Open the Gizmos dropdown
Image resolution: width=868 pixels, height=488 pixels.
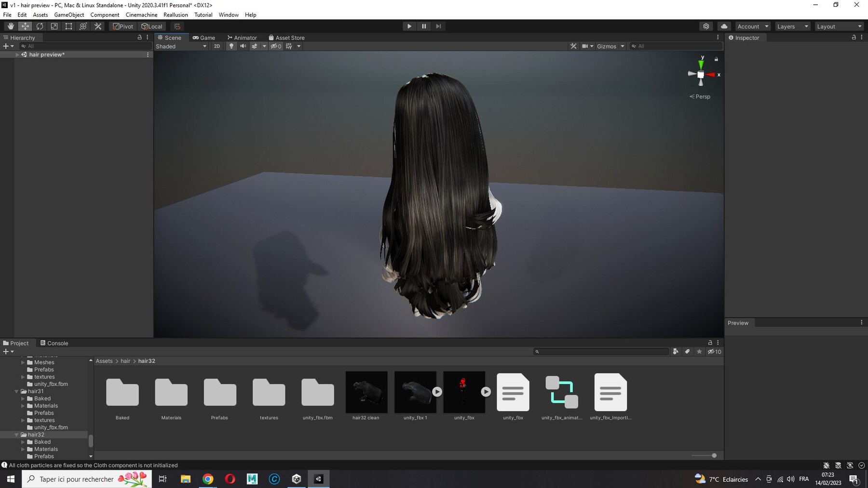(610, 46)
